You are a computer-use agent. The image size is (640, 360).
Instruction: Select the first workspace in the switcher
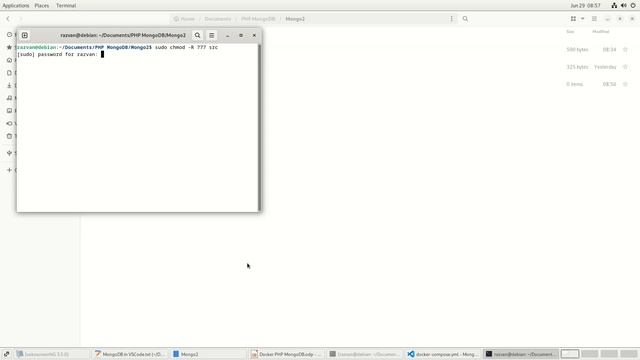[570, 354]
